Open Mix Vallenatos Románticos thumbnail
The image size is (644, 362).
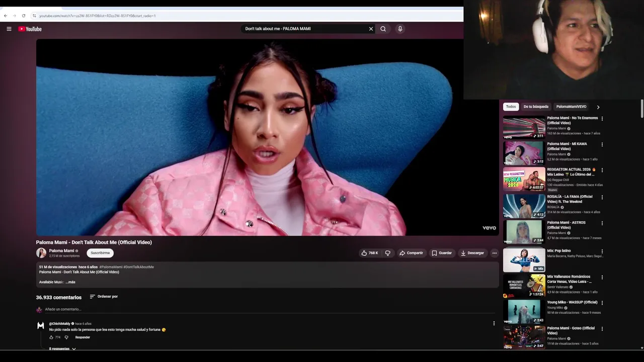524,286
